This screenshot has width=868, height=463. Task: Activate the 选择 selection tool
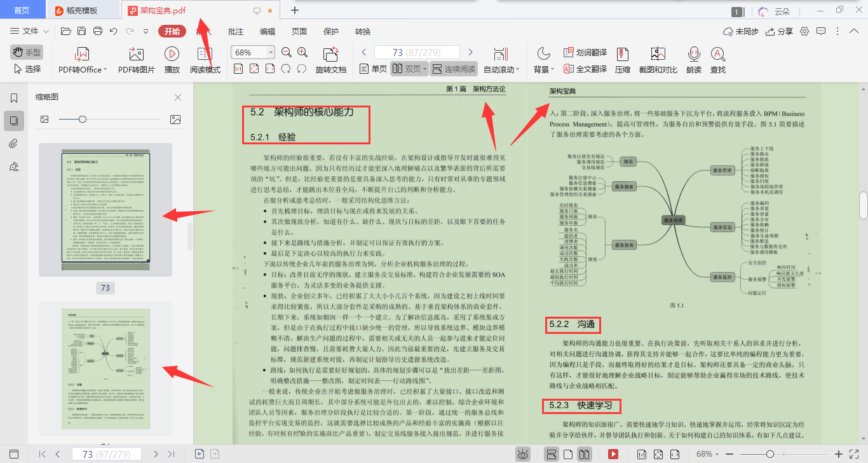26,69
